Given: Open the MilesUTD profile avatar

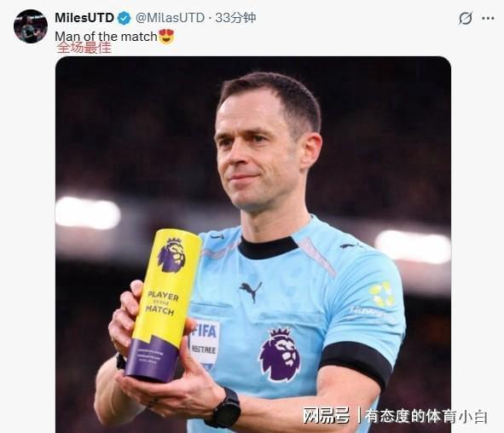Looking at the screenshot, I should click(x=31, y=26).
